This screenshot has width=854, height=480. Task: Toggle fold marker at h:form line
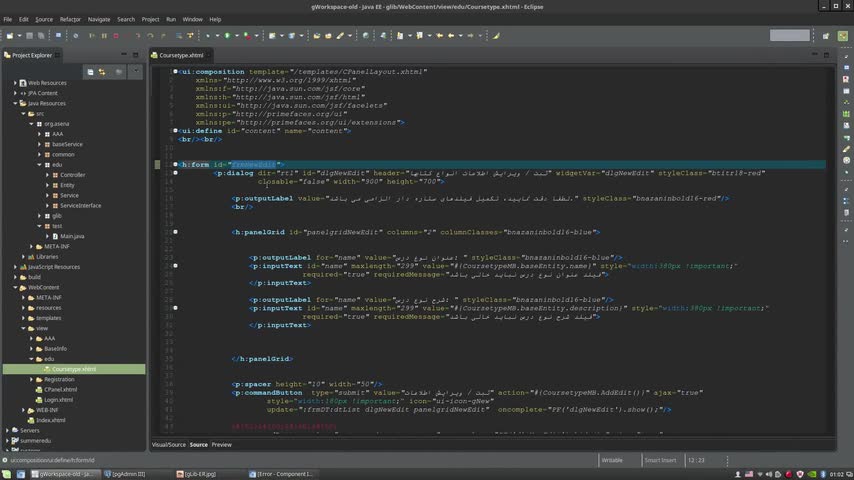[175, 164]
